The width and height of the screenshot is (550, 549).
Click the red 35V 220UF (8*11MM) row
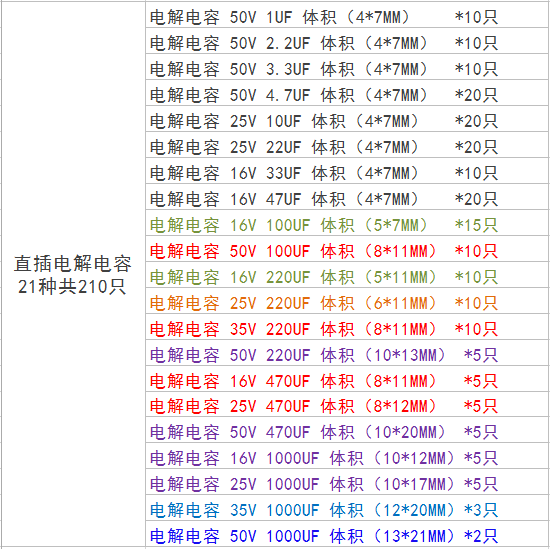pos(348,326)
